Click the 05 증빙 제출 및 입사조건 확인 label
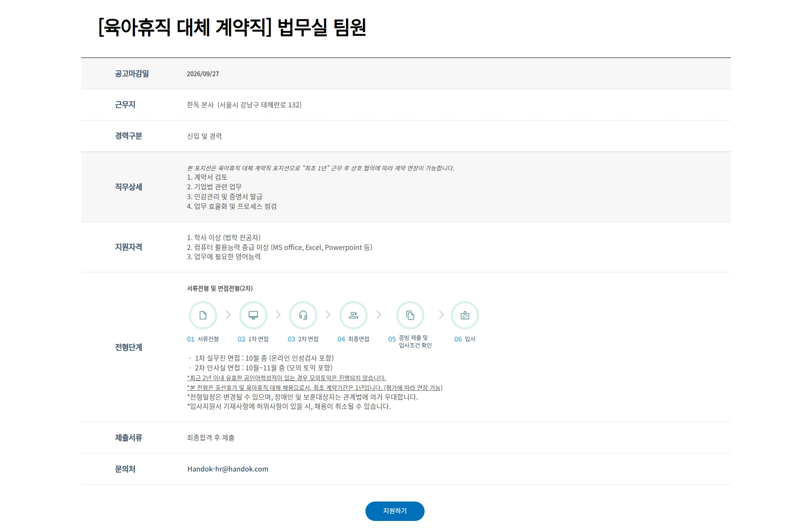 (410, 342)
